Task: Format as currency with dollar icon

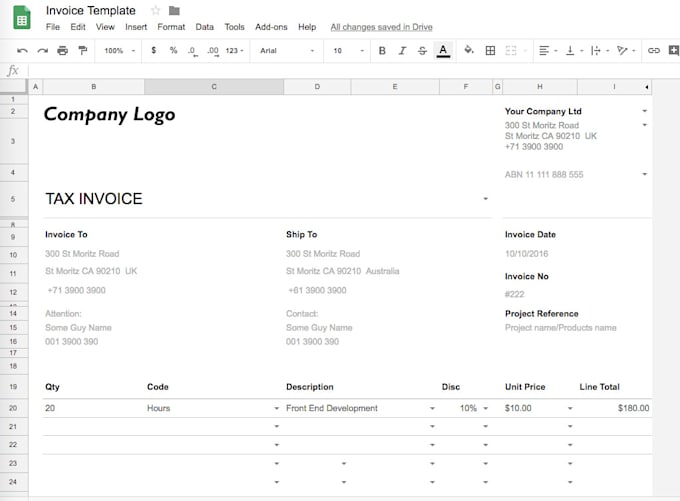Action: coord(154,50)
